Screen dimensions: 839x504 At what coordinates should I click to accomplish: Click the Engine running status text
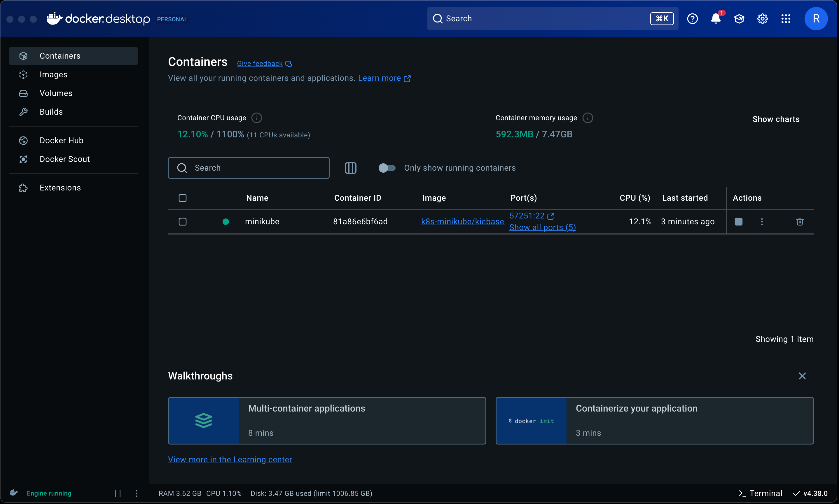coord(49,494)
